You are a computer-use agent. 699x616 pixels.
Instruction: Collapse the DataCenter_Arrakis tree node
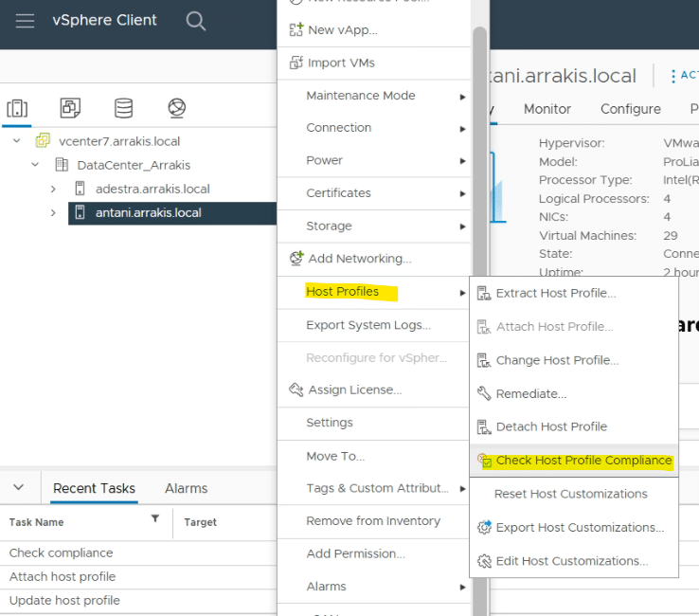click(35, 165)
